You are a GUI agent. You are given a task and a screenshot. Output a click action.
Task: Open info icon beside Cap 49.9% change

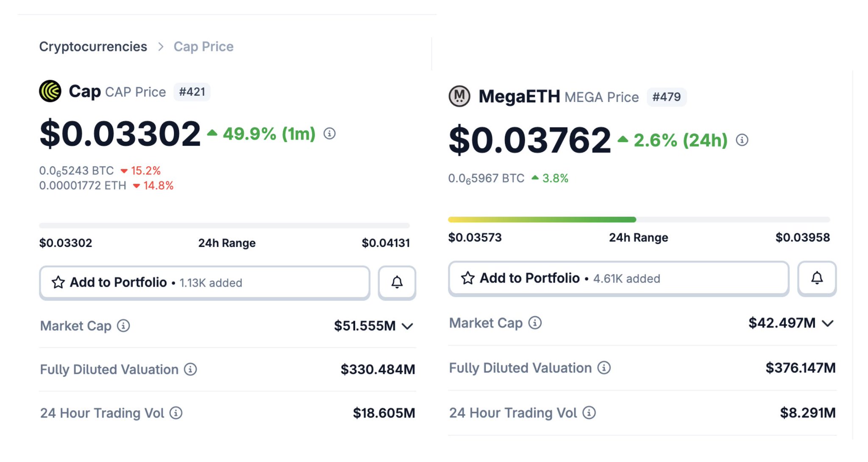[330, 134]
